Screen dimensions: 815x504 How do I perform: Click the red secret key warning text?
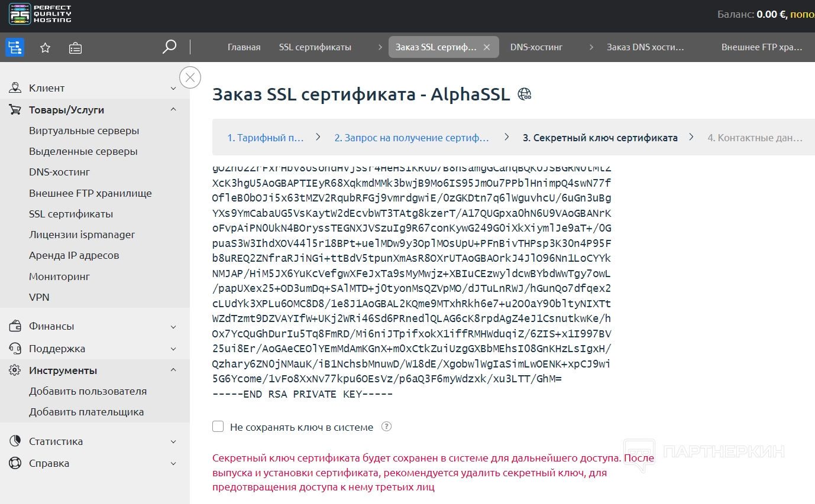(433, 473)
